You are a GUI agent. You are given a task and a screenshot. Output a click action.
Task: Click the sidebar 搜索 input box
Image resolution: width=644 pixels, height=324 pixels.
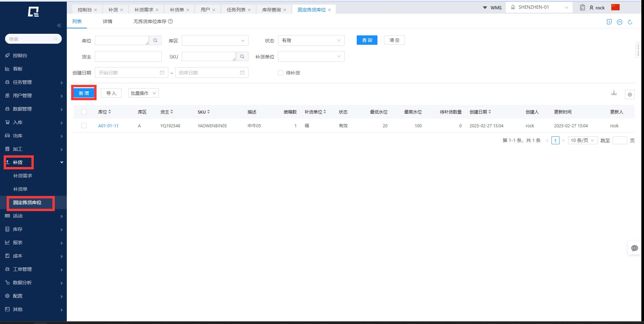click(33, 39)
